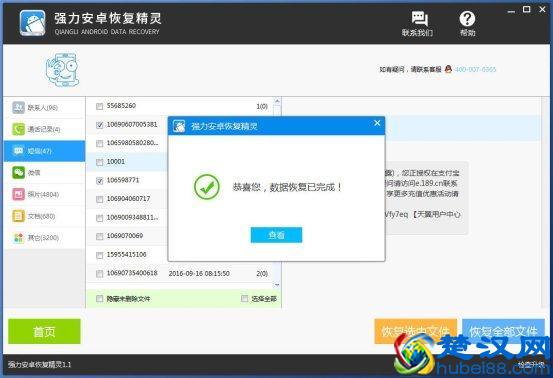Image resolution: width=553 pixels, height=378 pixels.
Task: Tick the checkbox for 15955415106
Action: [99, 255]
